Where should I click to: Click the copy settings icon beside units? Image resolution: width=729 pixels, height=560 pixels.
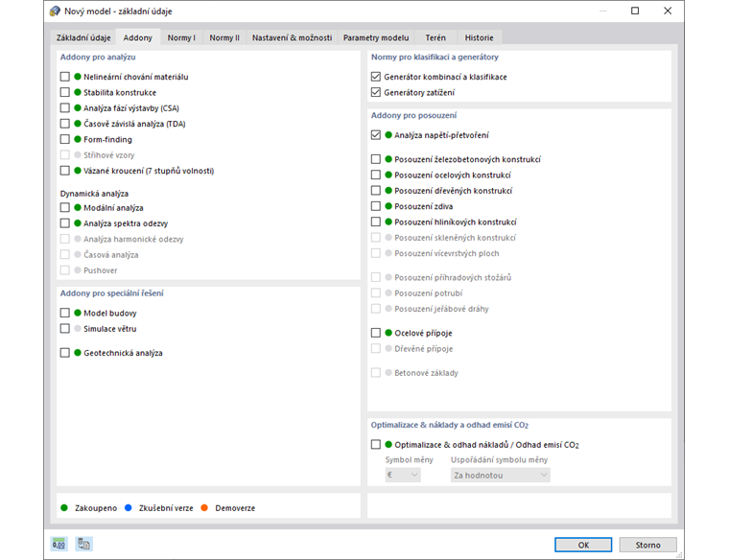pyautogui.click(x=84, y=544)
